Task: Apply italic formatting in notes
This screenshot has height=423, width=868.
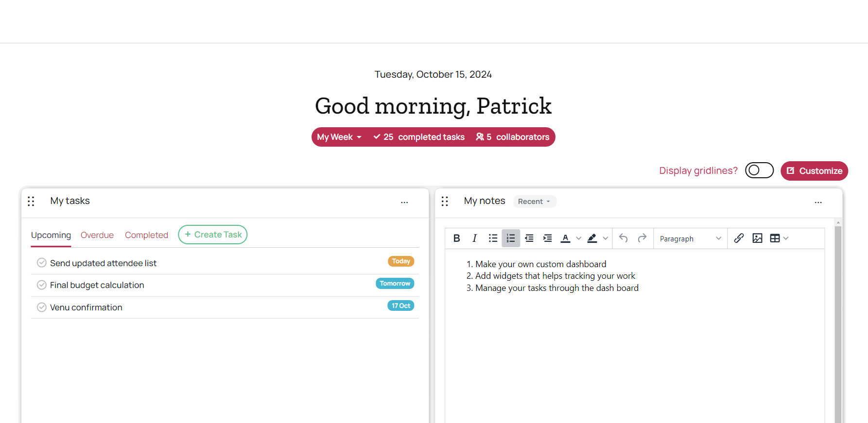Action: tap(474, 238)
